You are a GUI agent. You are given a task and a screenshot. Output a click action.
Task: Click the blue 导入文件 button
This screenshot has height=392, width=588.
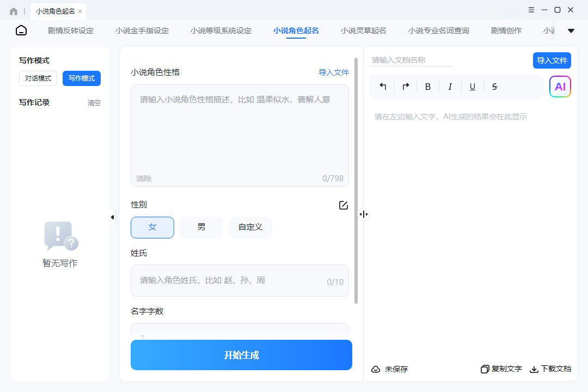[552, 60]
